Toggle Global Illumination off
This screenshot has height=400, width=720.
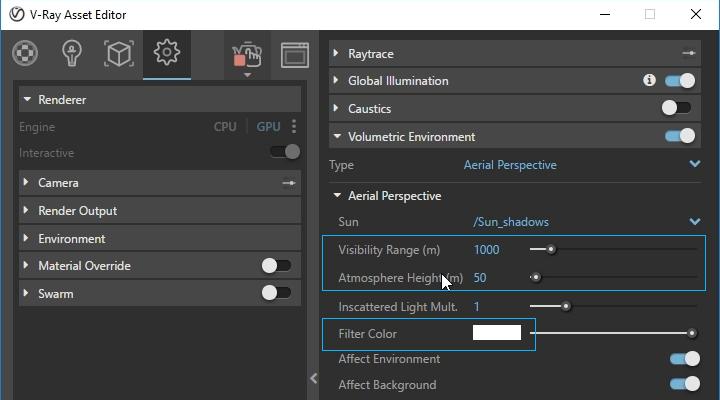tap(680, 81)
